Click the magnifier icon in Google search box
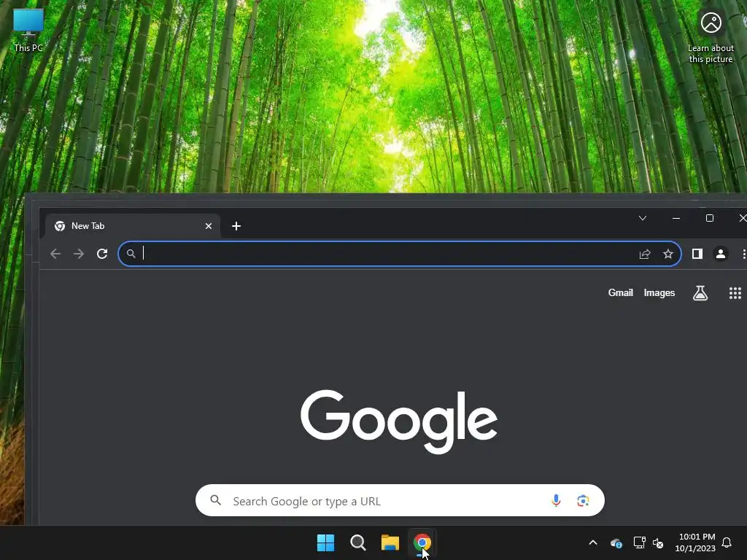Screen dimensions: 747x560 [x=216, y=500]
